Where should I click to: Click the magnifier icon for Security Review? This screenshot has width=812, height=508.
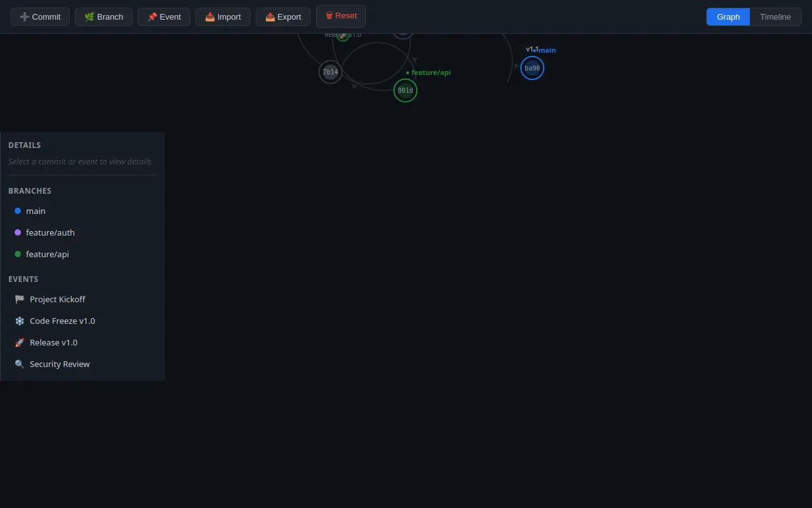19,364
